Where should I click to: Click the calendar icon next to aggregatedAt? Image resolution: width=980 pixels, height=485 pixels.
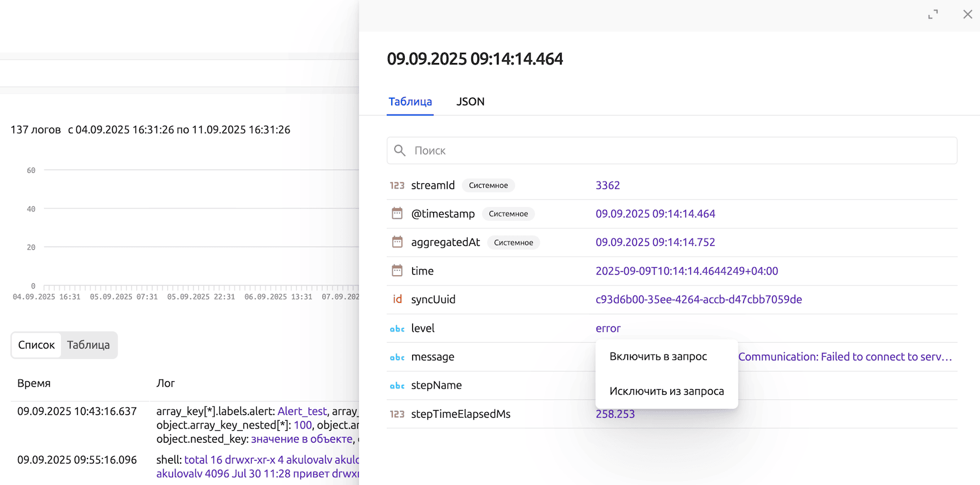[397, 242]
